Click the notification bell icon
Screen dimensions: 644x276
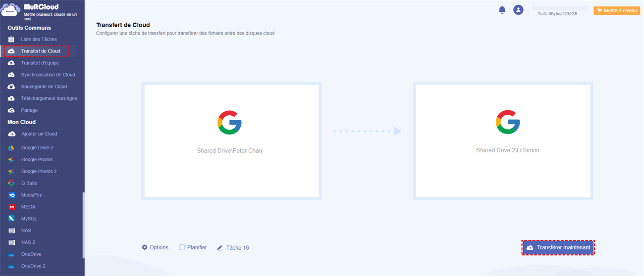coord(502,10)
